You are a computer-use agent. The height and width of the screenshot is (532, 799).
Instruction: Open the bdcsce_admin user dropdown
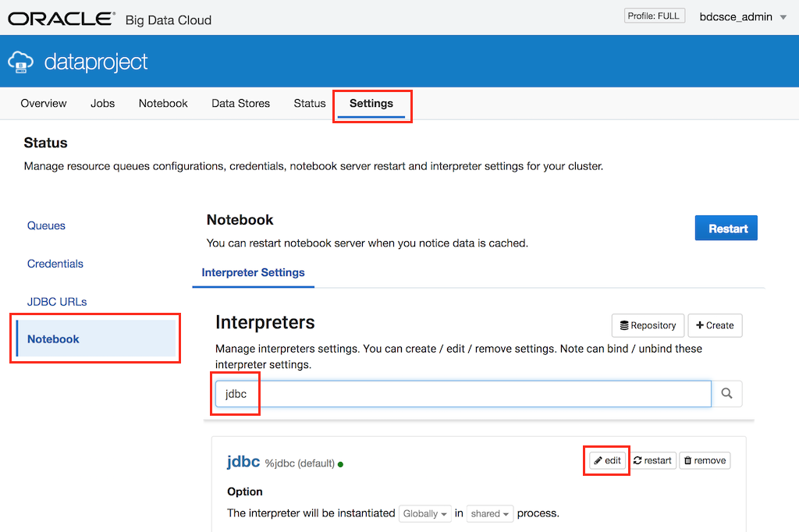point(743,17)
